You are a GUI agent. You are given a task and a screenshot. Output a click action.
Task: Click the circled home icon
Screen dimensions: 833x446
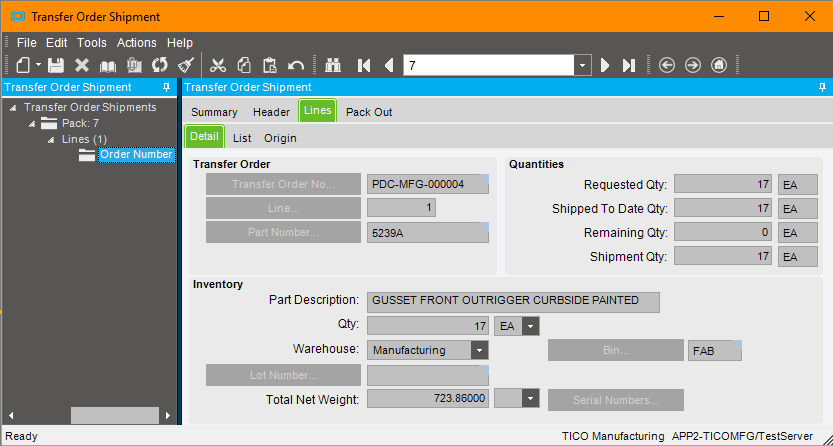click(x=719, y=65)
